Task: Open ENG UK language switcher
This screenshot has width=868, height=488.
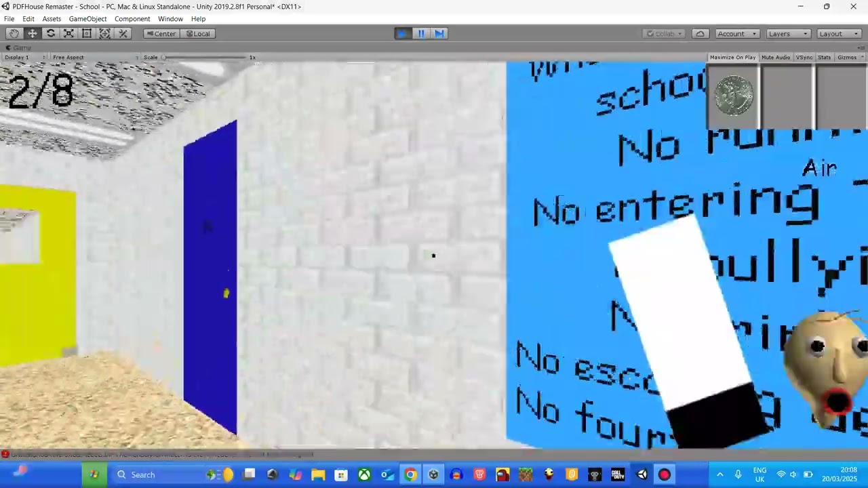Action: pos(759,474)
